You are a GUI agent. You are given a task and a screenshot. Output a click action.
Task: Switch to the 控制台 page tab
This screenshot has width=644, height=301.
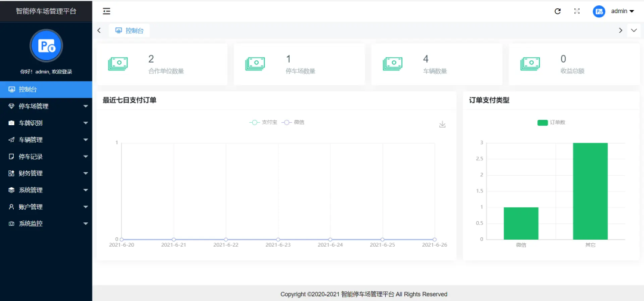[129, 30]
